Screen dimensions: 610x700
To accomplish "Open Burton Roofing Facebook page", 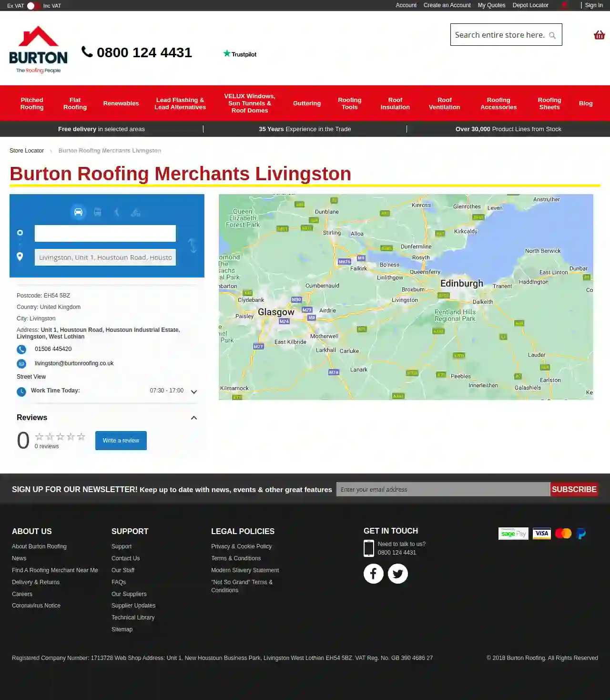I will 374,573.
